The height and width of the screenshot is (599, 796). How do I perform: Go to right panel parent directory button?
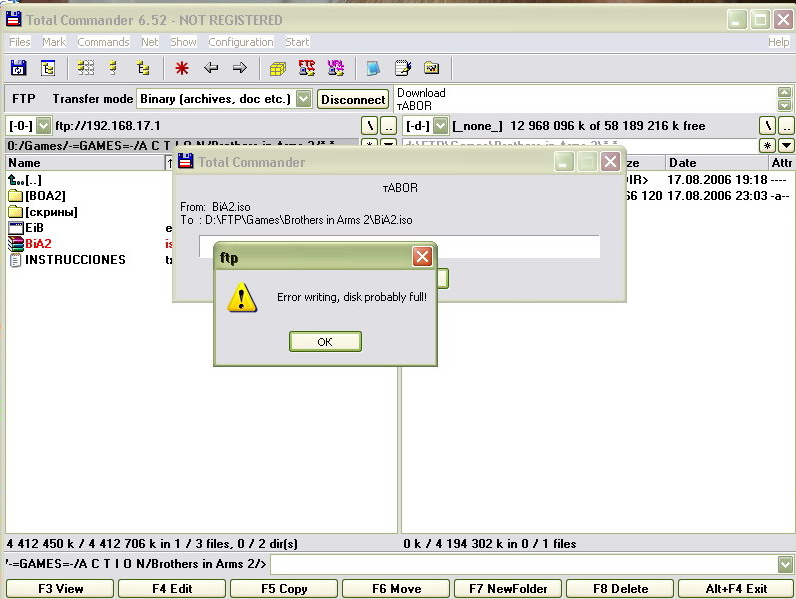coord(786,125)
